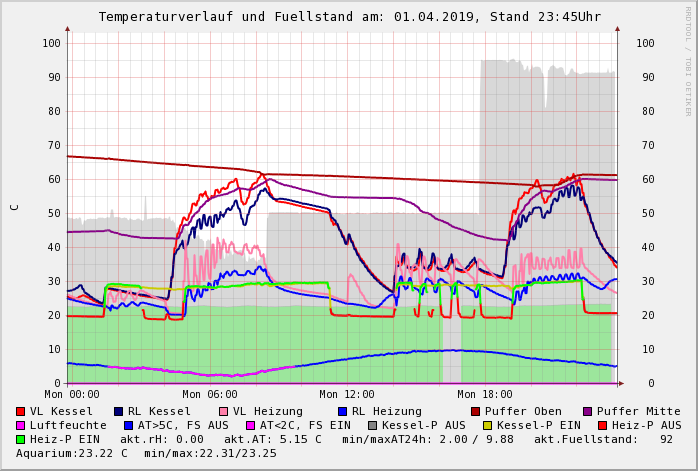The width and height of the screenshot is (698, 471).
Task: Click the purple Puffer Mitte swatch
Action: point(587,411)
